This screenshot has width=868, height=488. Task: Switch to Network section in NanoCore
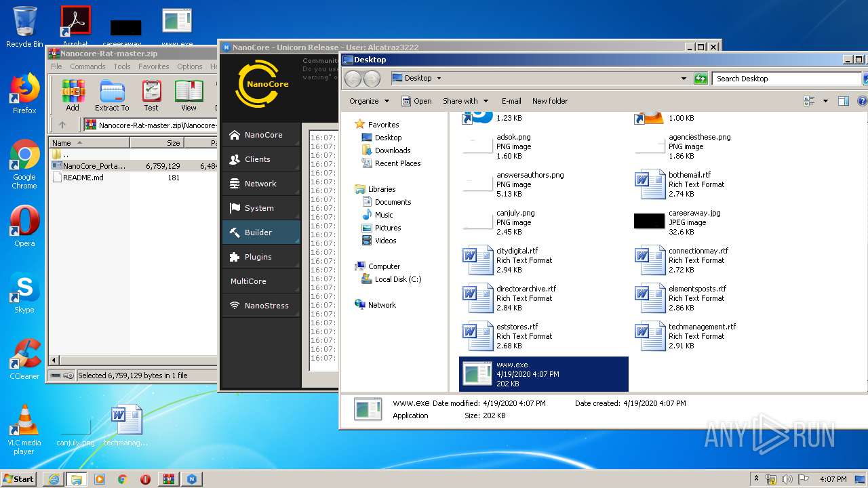pyautogui.click(x=261, y=184)
